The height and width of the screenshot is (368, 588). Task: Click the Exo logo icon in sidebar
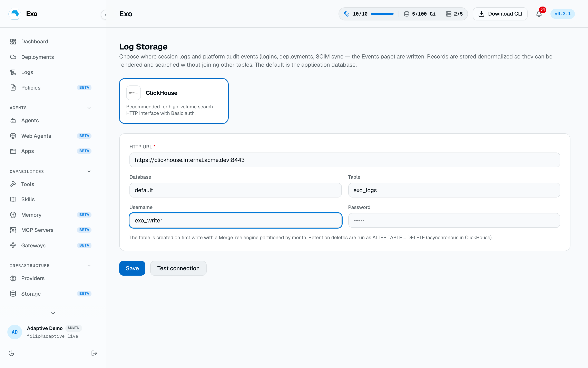click(15, 14)
